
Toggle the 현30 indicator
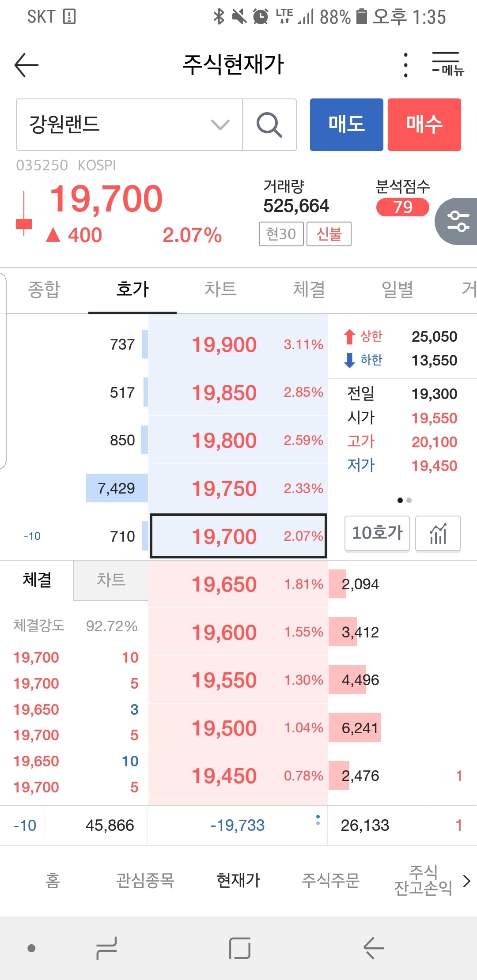tap(280, 234)
